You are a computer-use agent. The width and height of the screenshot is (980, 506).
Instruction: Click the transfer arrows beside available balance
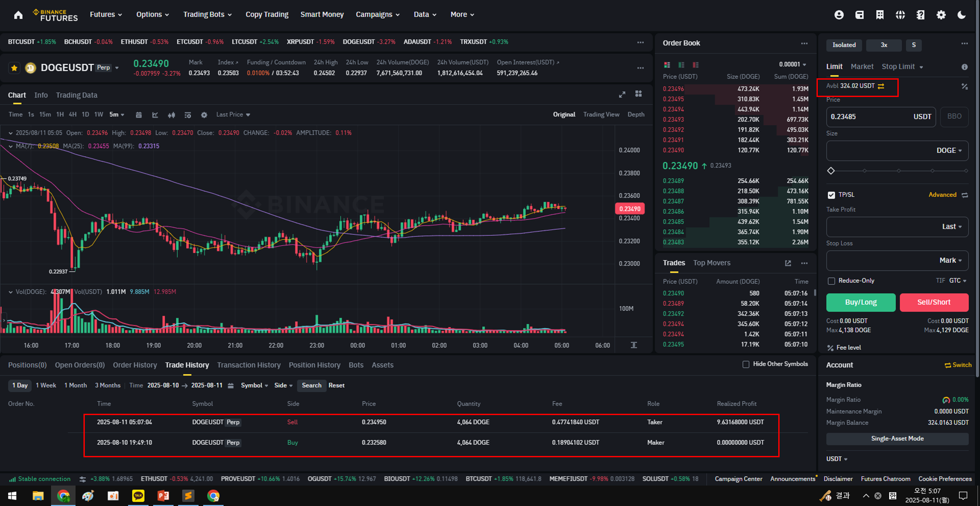coord(881,86)
